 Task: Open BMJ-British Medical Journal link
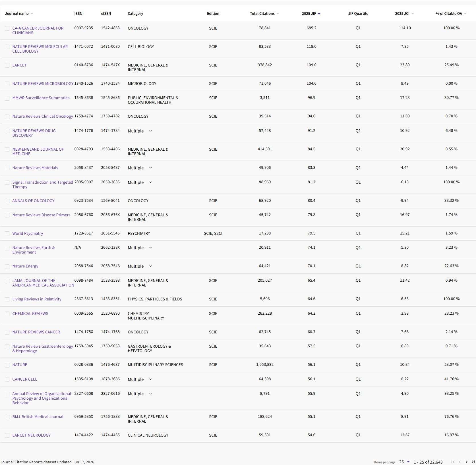pos(38,417)
